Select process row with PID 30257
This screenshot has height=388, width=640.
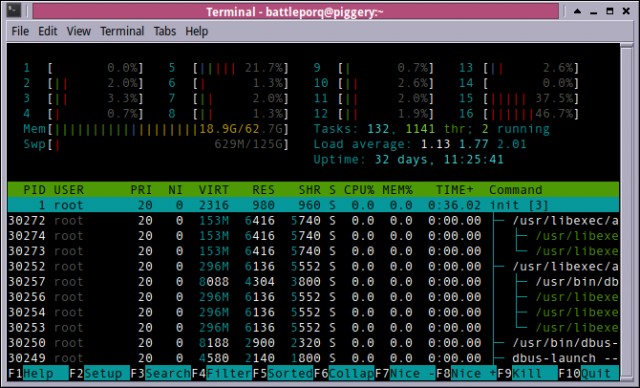(x=313, y=282)
